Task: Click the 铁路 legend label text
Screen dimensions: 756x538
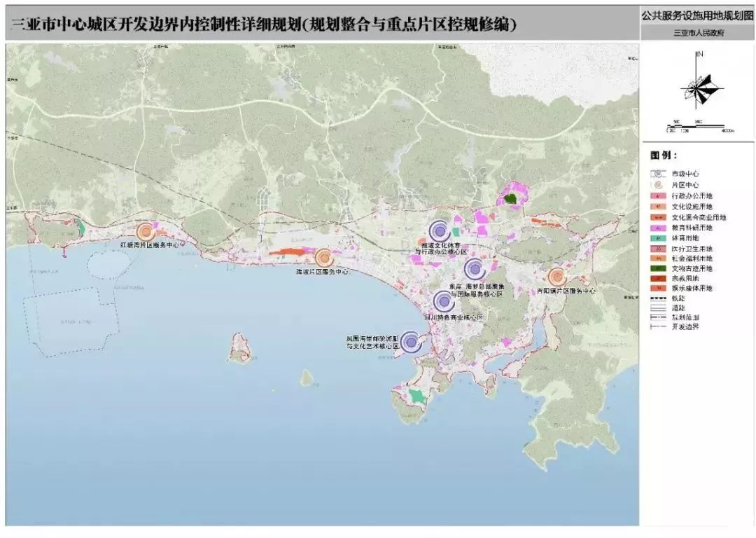Action: pos(678,298)
